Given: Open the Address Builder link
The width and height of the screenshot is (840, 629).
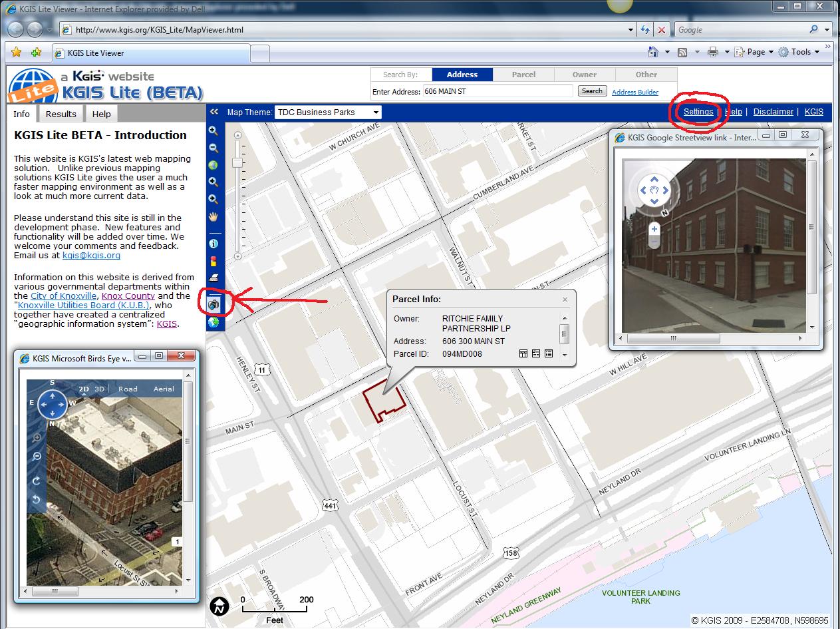Looking at the screenshot, I should pyautogui.click(x=635, y=92).
